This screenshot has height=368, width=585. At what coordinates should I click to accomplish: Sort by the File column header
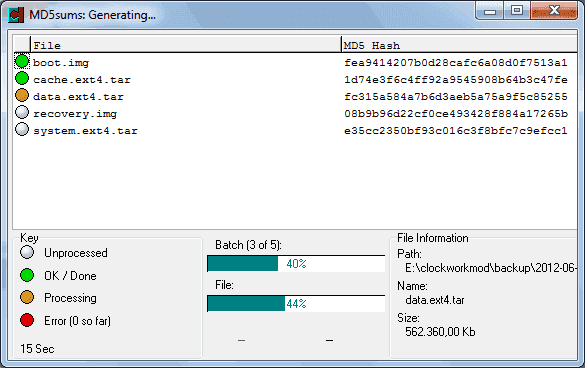186,45
